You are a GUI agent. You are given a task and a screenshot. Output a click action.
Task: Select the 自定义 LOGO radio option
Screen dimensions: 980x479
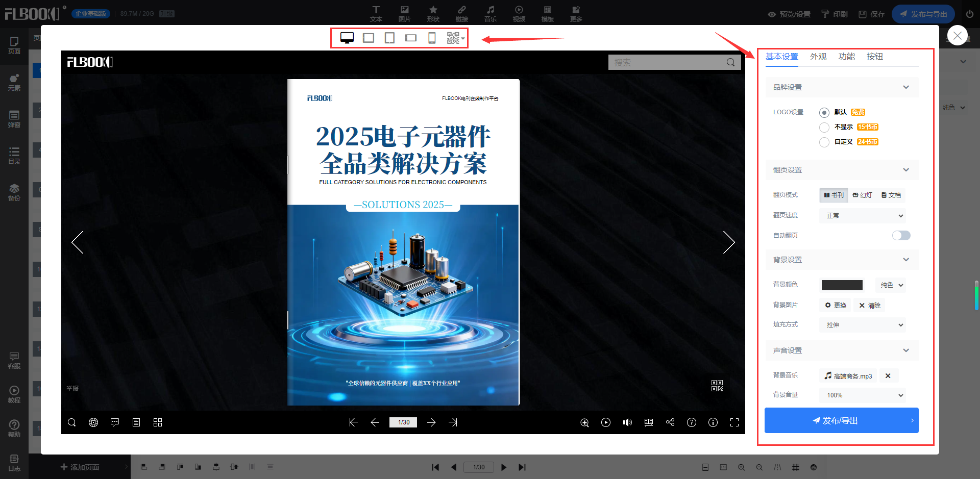pyautogui.click(x=824, y=142)
